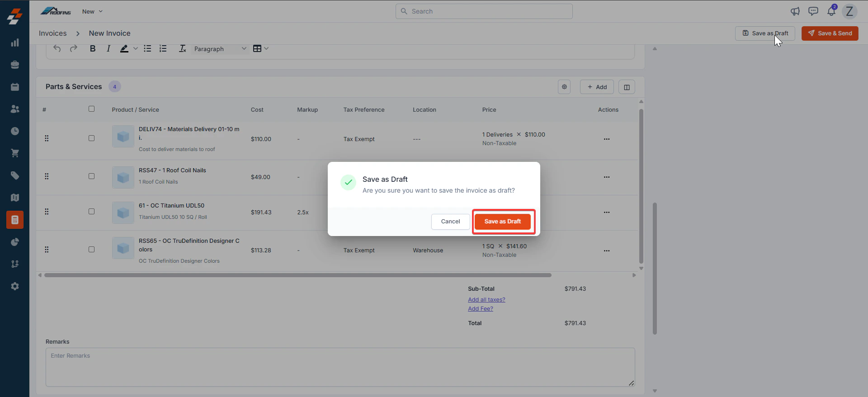Open the clock time tracking icon

(15, 131)
